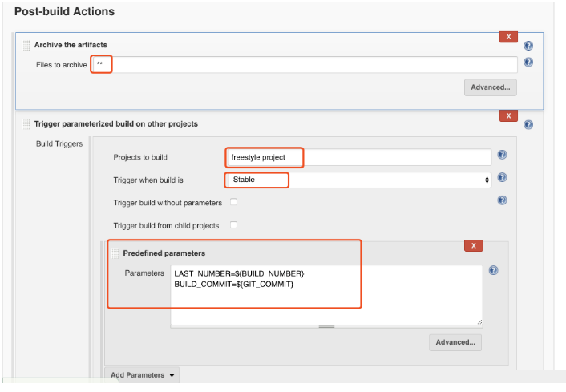Viewport: 566px width, 392px height.
Task: Open help for Predefined parameters field
Action: point(494,271)
